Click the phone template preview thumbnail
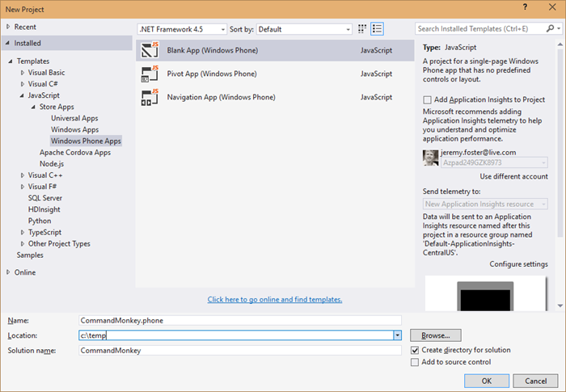The width and height of the screenshot is (566, 392). [x=486, y=294]
